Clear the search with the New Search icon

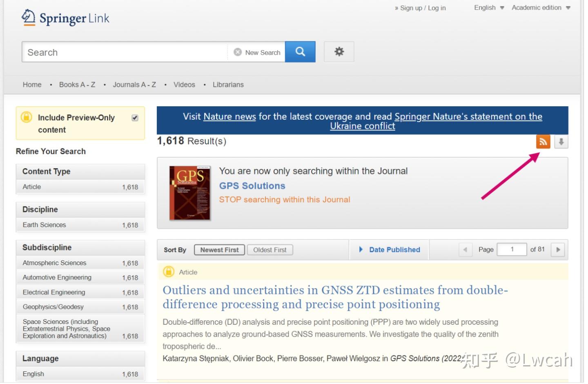tap(238, 52)
